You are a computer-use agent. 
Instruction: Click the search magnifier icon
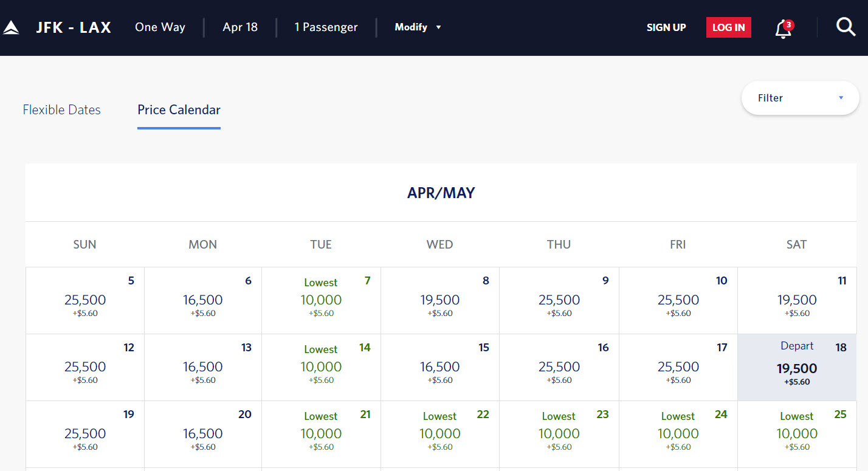[846, 27]
